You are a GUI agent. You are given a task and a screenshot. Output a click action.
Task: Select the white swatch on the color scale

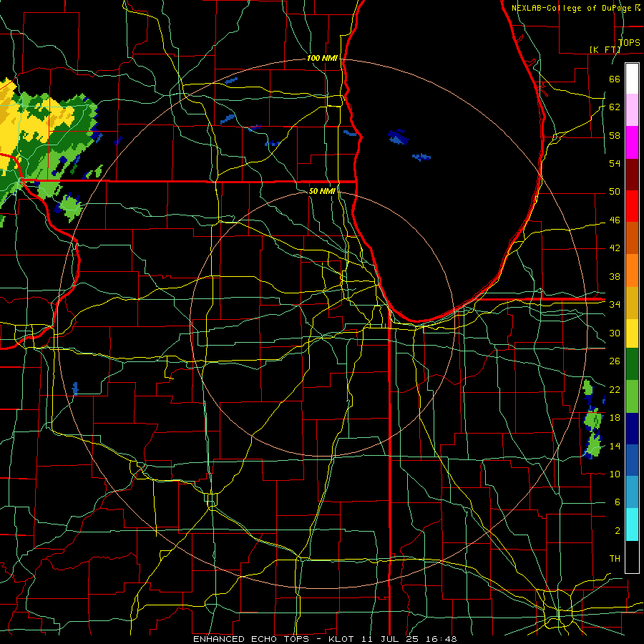[632, 79]
